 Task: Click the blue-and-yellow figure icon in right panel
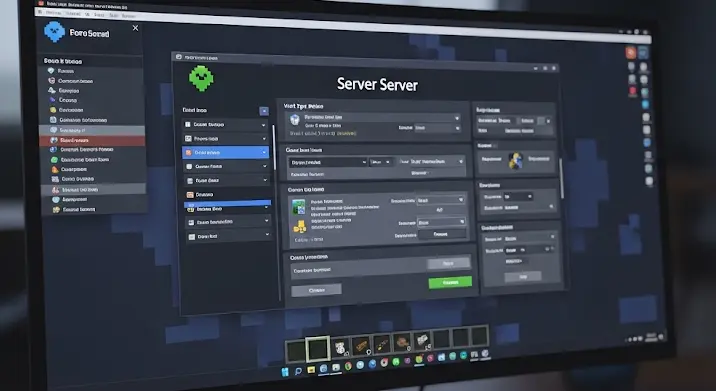[516, 161]
